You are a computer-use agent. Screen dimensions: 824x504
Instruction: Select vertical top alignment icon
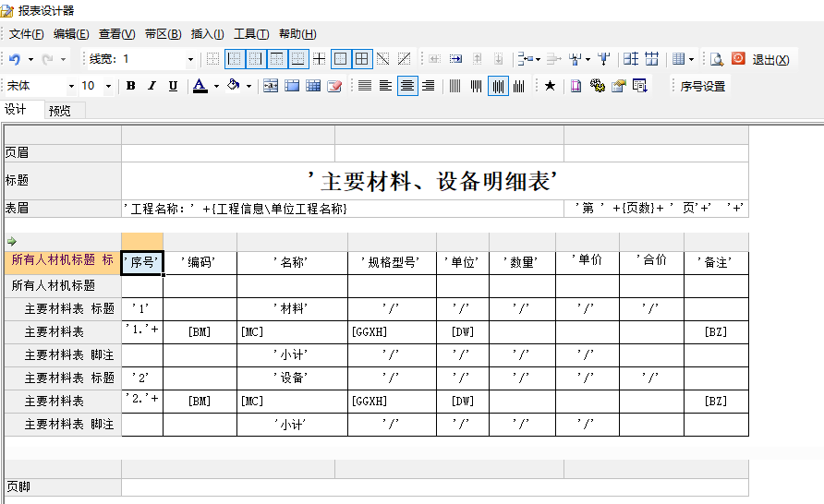pos(476,86)
